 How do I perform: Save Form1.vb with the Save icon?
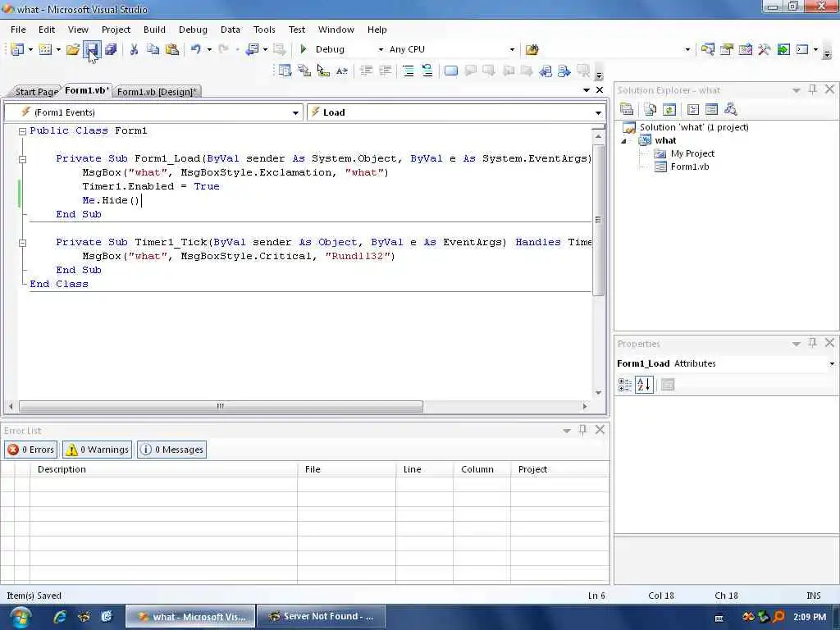(x=92, y=49)
